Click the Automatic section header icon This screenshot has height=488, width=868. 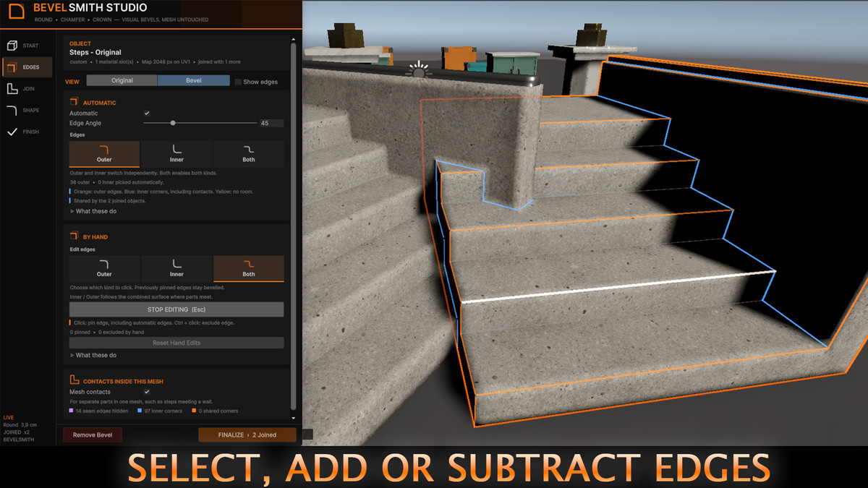point(74,103)
